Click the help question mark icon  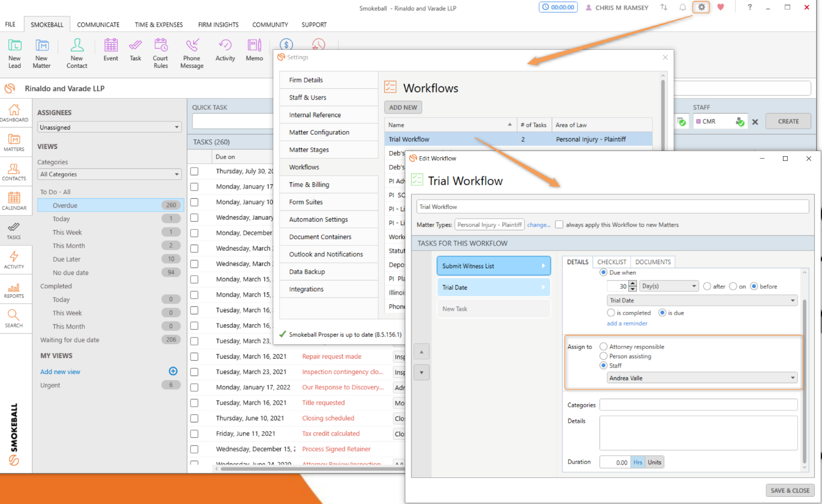coord(750,7)
